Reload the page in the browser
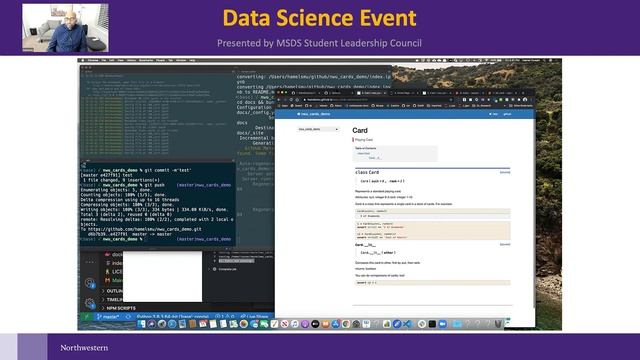 (291, 100)
